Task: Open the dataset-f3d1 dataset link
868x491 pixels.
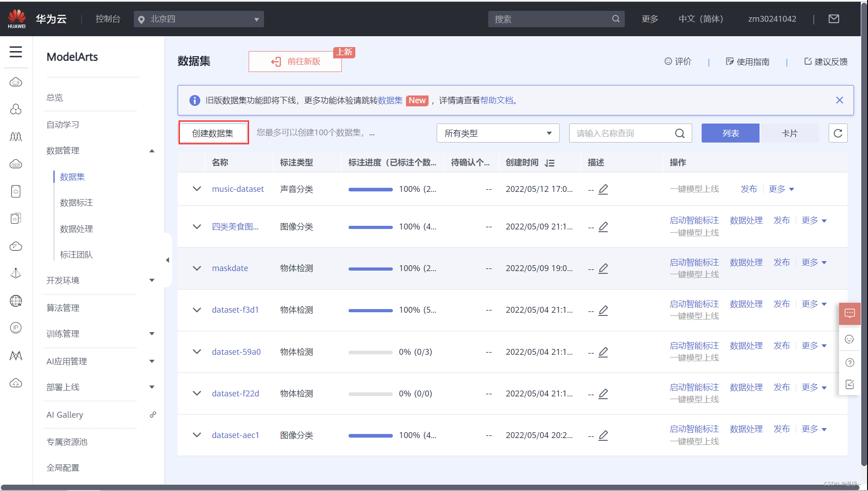Action: pyautogui.click(x=235, y=310)
